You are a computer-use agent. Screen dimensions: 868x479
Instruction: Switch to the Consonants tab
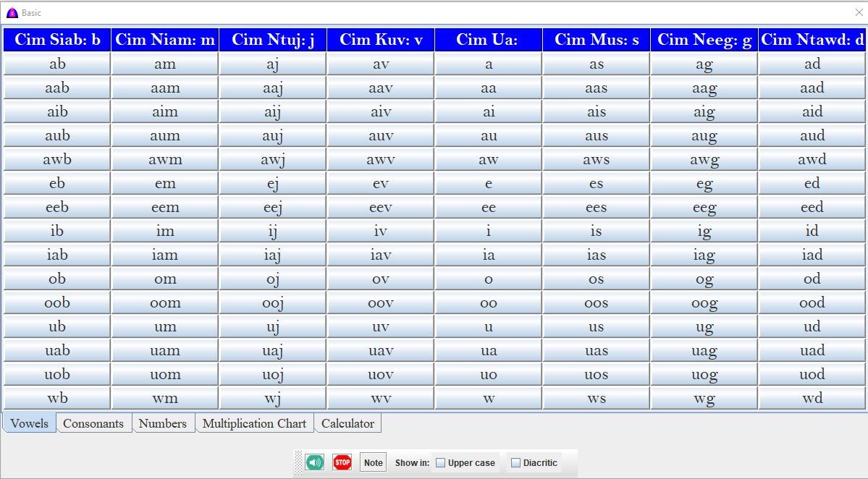[93, 423]
